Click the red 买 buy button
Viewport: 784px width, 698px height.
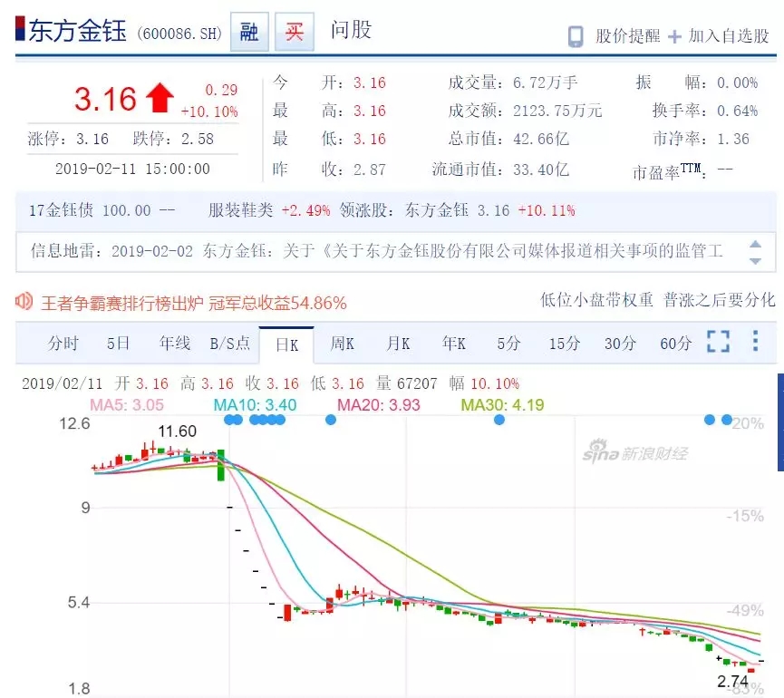[x=295, y=32]
